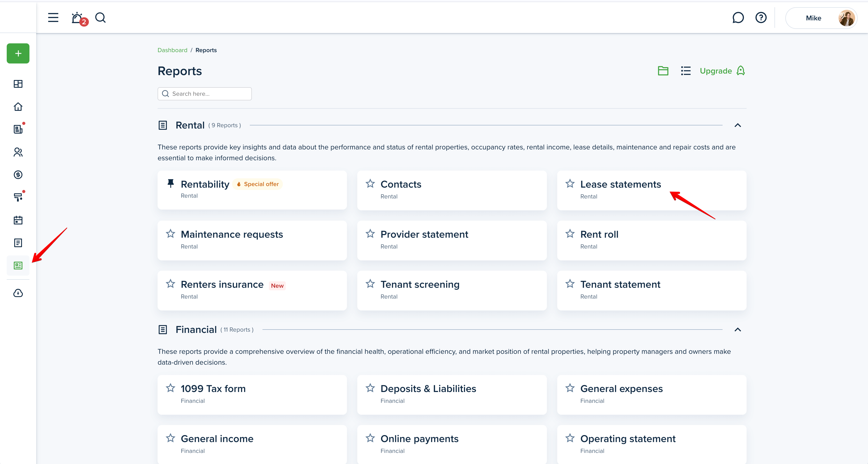
Task: Open the 1099 Tax form report
Action: (x=252, y=395)
